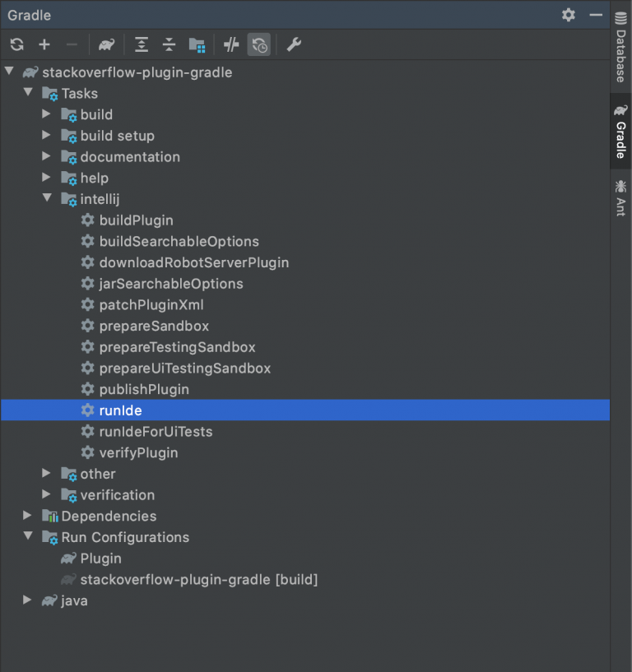Select the runIdeForUiTests task
This screenshot has width=632, height=672.
click(156, 432)
